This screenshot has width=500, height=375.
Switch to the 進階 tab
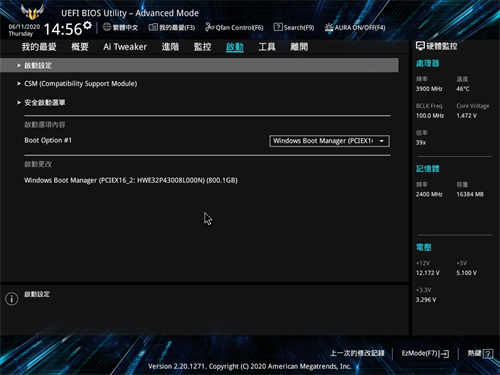click(x=170, y=47)
